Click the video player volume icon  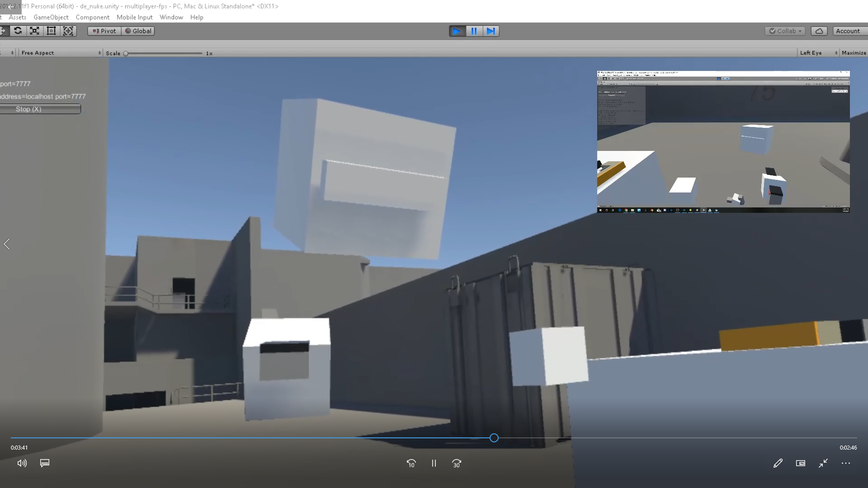(22, 463)
